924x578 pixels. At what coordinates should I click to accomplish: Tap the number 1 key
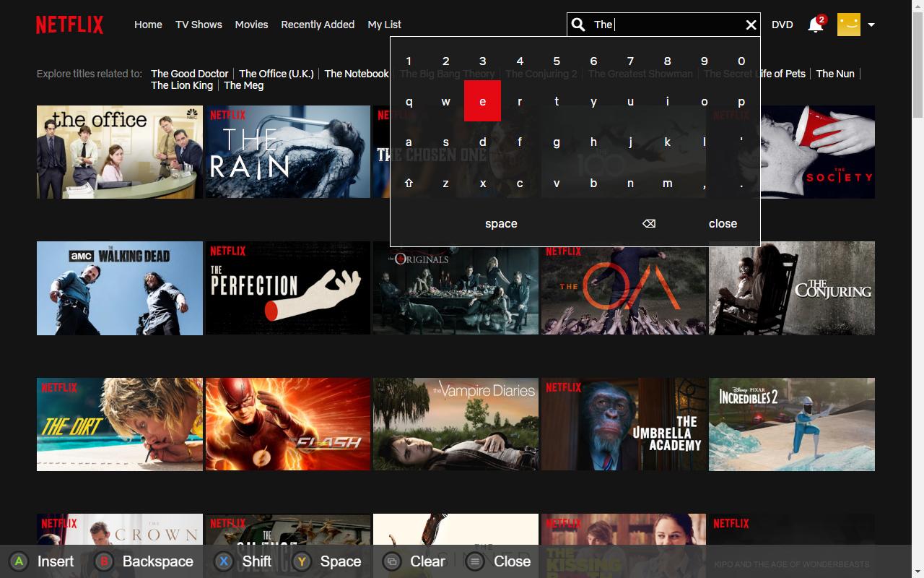point(409,61)
